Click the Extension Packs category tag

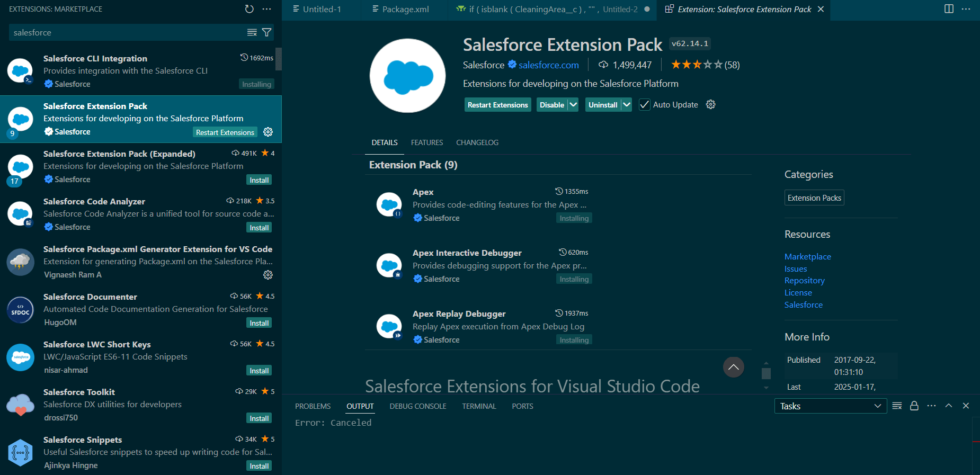[x=814, y=198]
